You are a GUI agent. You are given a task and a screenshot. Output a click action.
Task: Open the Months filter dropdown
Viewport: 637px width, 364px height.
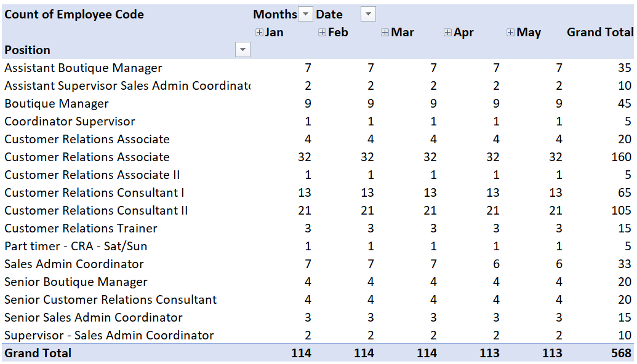[305, 14]
